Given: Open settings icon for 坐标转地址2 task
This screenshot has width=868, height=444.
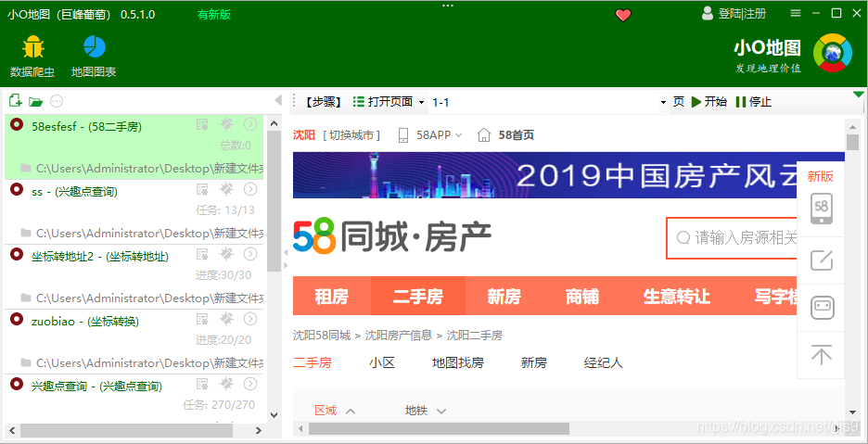Looking at the screenshot, I should (x=202, y=255).
